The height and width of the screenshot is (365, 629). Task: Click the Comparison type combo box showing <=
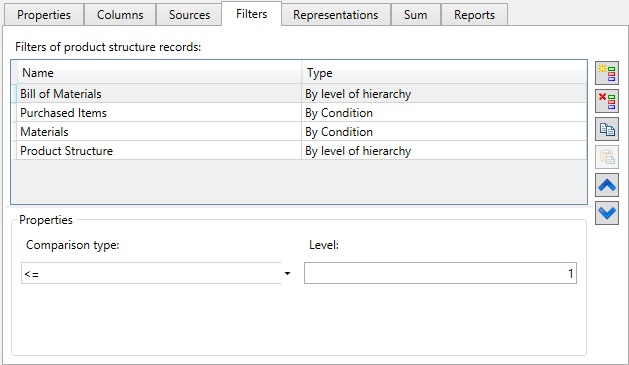pos(157,274)
